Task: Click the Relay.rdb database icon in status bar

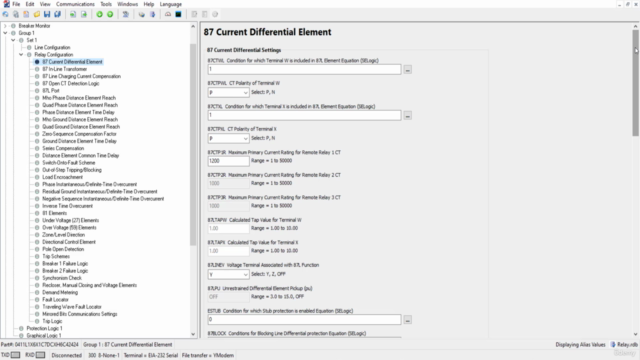Action: point(613,344)
